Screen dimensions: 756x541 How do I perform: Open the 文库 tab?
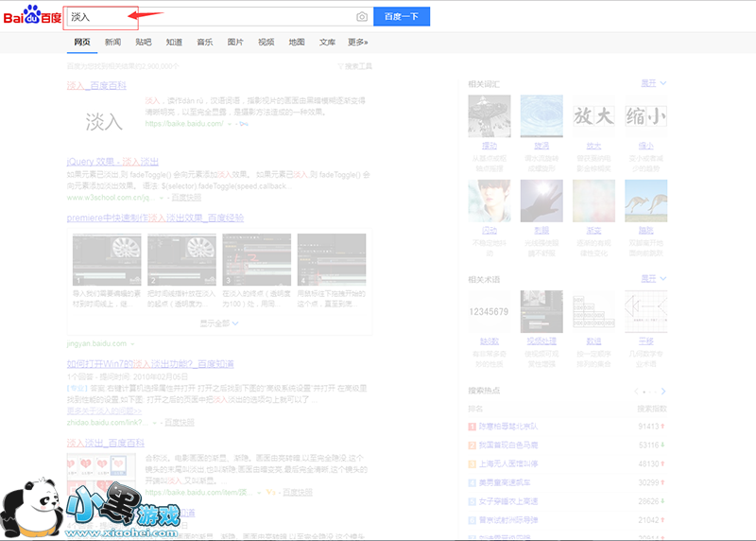click(327, 42)
